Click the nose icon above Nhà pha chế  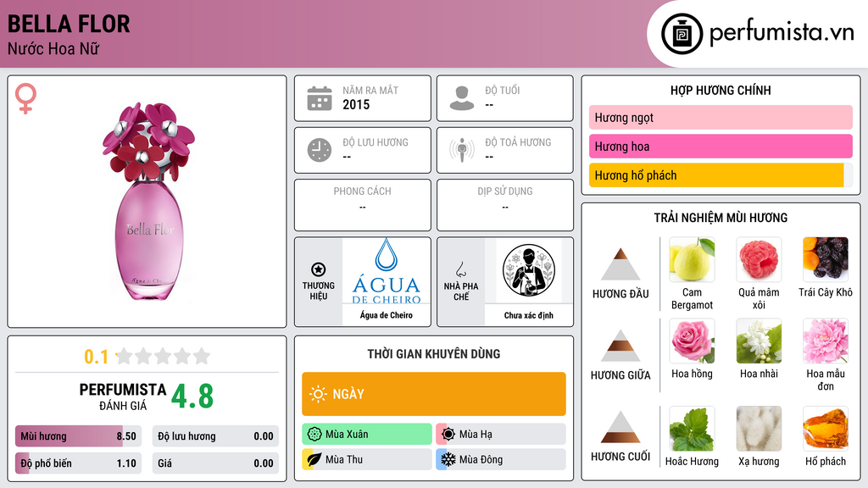pyautogui.click(x=460, y=269)
